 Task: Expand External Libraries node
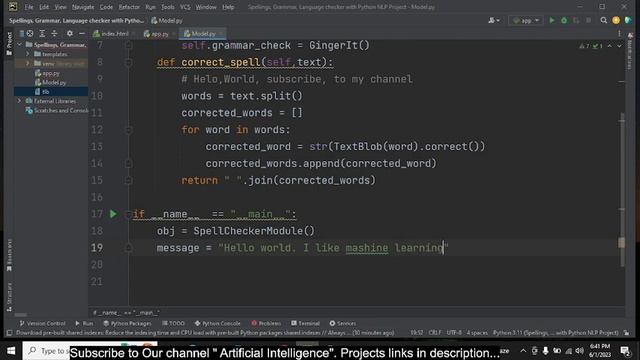coord(19,101)
